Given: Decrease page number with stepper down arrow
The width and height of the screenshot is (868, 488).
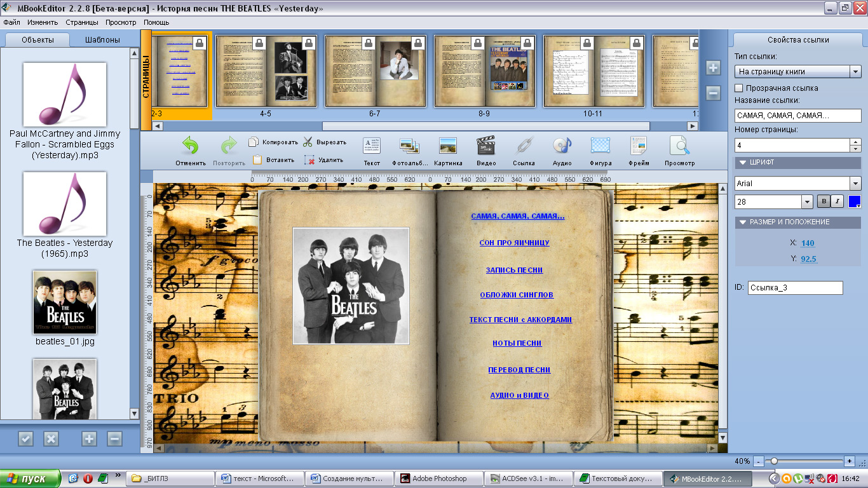Looking at the screenshot, I should (855, 149).
